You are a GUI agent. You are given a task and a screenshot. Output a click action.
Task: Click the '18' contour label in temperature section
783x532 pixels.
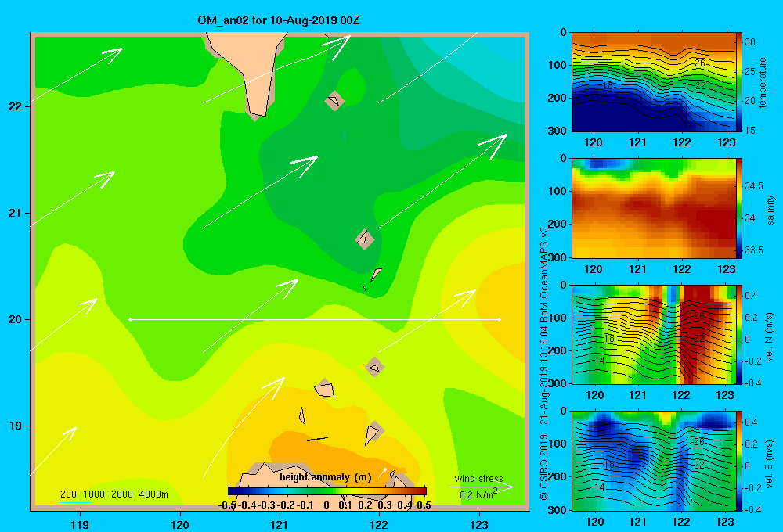tap(608, 86)
